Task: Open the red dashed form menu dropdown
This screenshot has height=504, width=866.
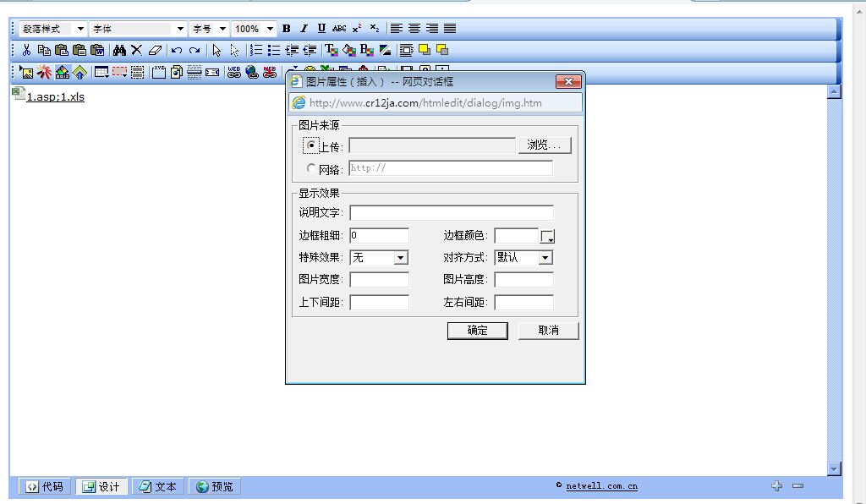Action: pyautogui.click(x=119, y=72)
